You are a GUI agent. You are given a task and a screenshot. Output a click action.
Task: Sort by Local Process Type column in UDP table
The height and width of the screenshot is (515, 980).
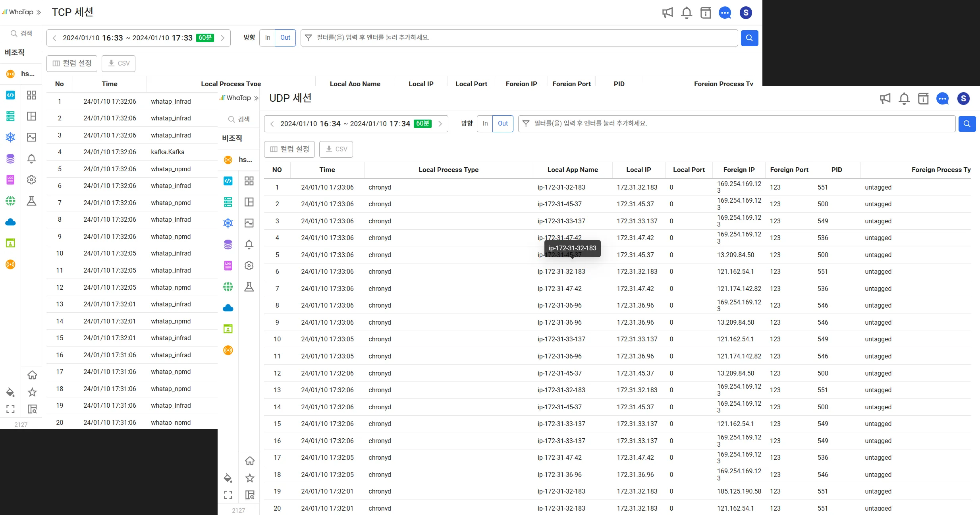[x=448, y=170]
